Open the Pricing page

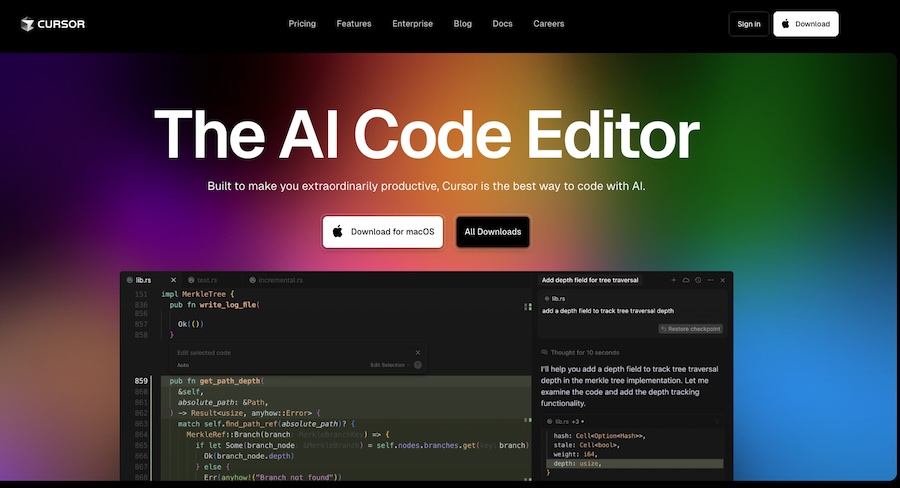(302, 24)
